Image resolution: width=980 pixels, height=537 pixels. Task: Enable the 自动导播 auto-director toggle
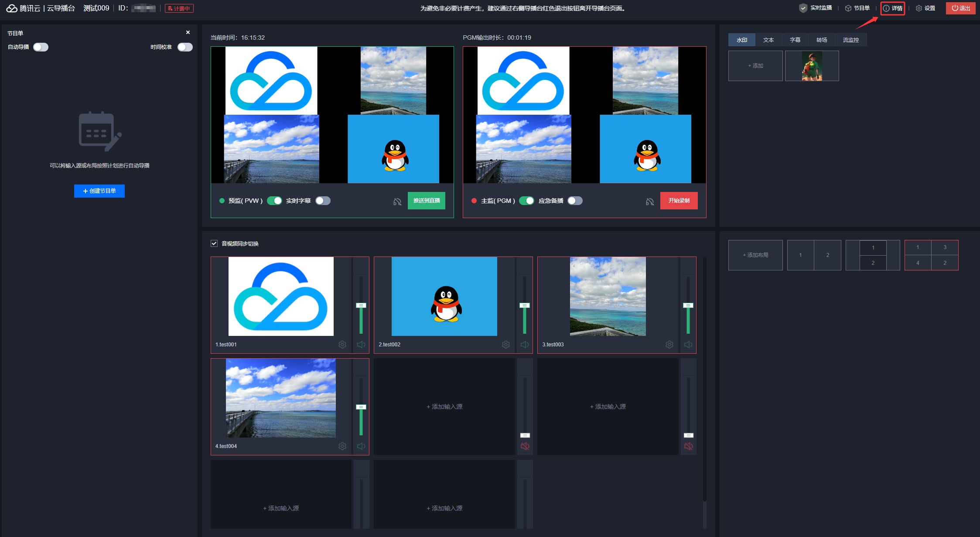[41, 47]
